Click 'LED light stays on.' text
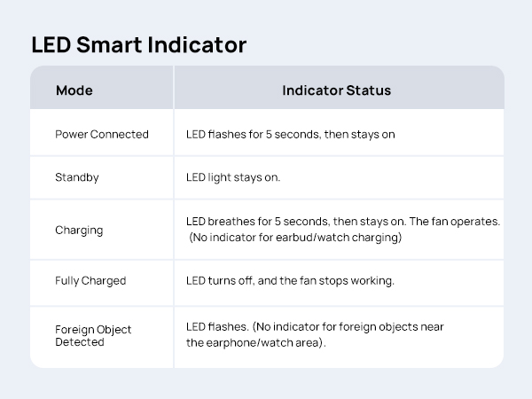This screenshot has height=399, width=532. [x=233, y=177]
